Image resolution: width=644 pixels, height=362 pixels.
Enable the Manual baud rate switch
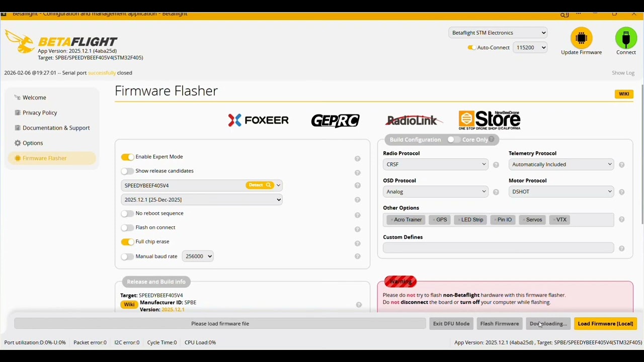tap(127, 256)
